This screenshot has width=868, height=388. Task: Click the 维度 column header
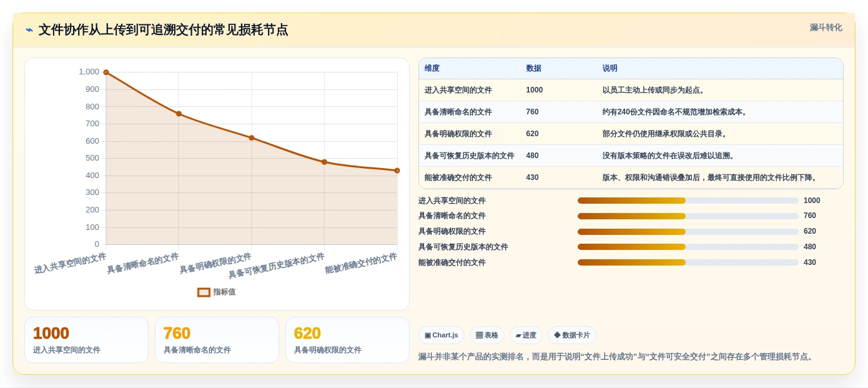point(432,68)
